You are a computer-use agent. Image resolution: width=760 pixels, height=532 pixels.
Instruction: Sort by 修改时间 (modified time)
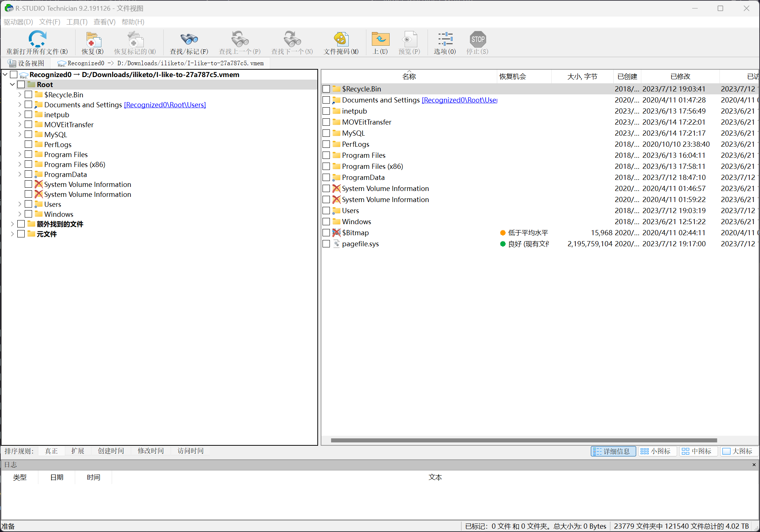151,451
